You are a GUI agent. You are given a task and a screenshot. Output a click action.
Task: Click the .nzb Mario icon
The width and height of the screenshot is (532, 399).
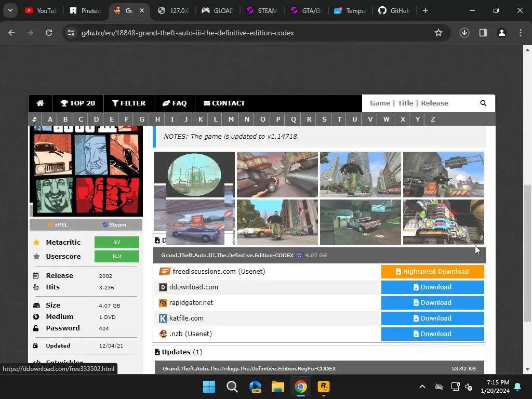click(163, 334)
